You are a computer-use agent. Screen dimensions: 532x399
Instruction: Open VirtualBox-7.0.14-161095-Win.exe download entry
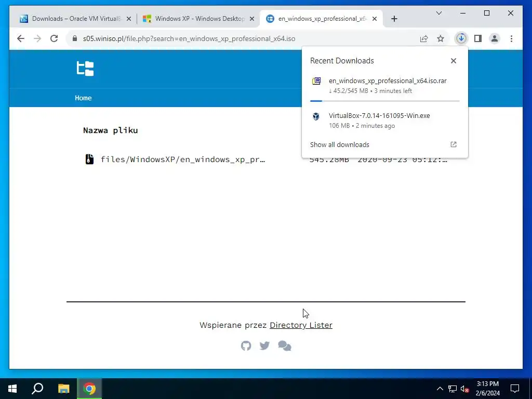[385, 120]
